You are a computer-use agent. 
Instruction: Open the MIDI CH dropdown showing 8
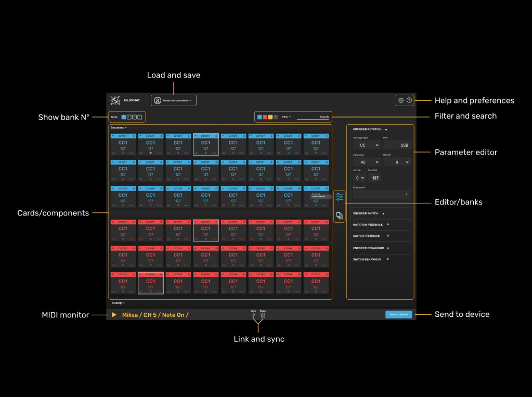[396, 162]
